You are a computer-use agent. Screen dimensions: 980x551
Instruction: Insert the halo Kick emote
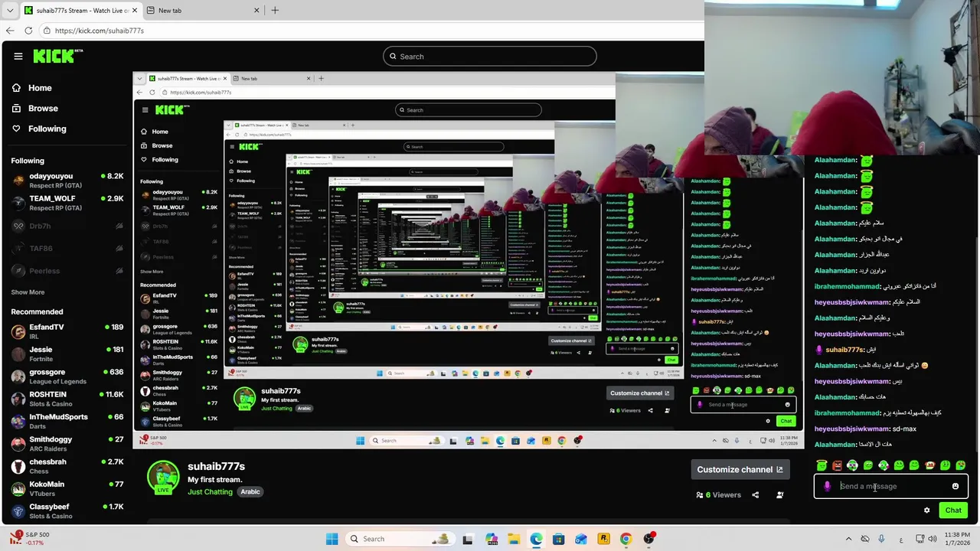[822, 465]
